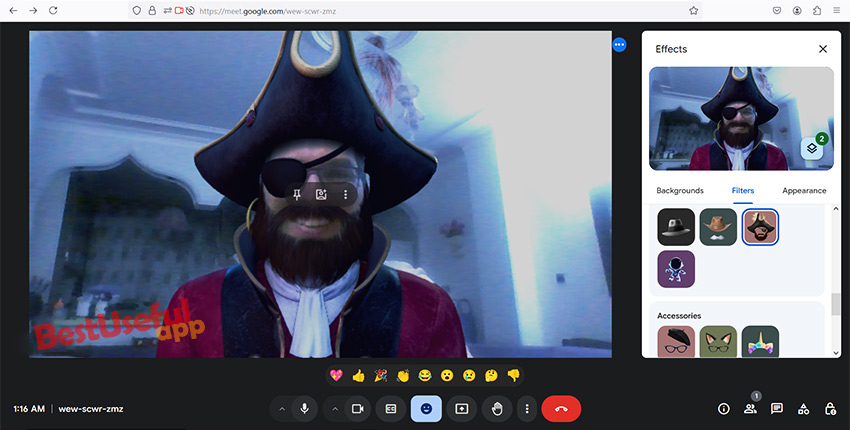Present your screen now
Image resolution: width=850 pixels, height=430 pixels.
461,409
